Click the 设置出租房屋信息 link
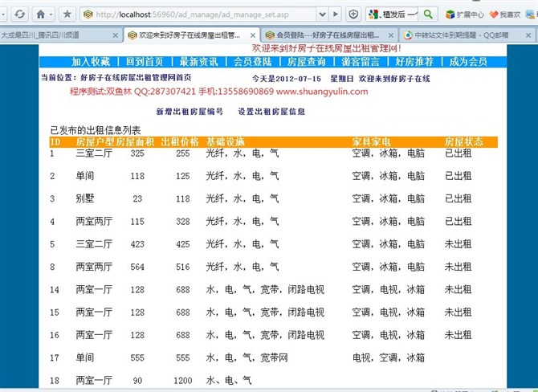This screenshot has width=538, height=392. 271,112
